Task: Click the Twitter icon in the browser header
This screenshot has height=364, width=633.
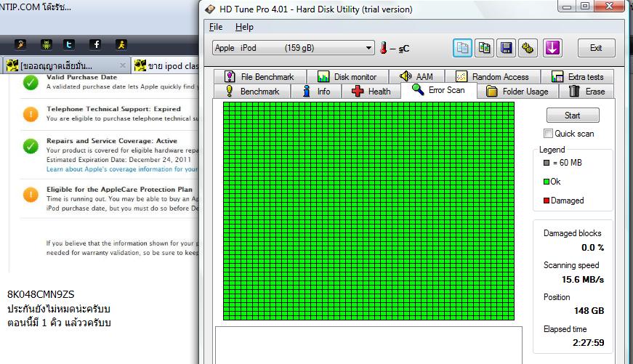Action: (68, 45)
